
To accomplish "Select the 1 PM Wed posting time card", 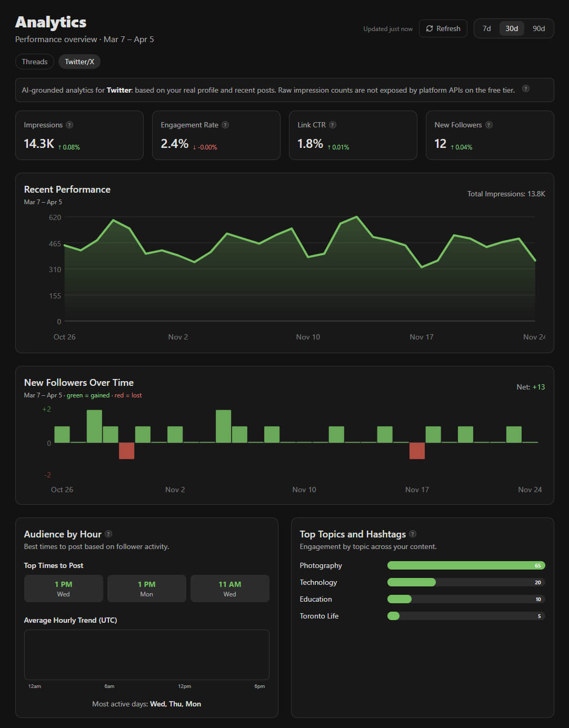I will 63,588.
